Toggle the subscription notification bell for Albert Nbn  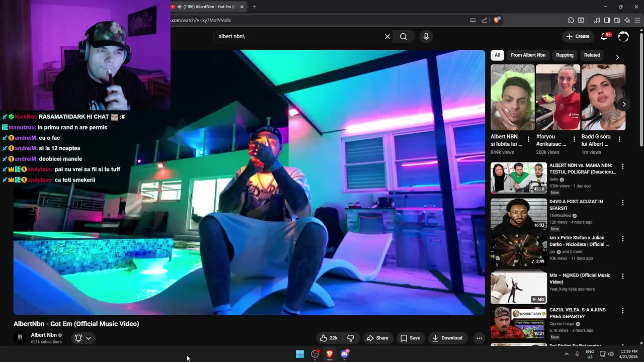point(78,338)
